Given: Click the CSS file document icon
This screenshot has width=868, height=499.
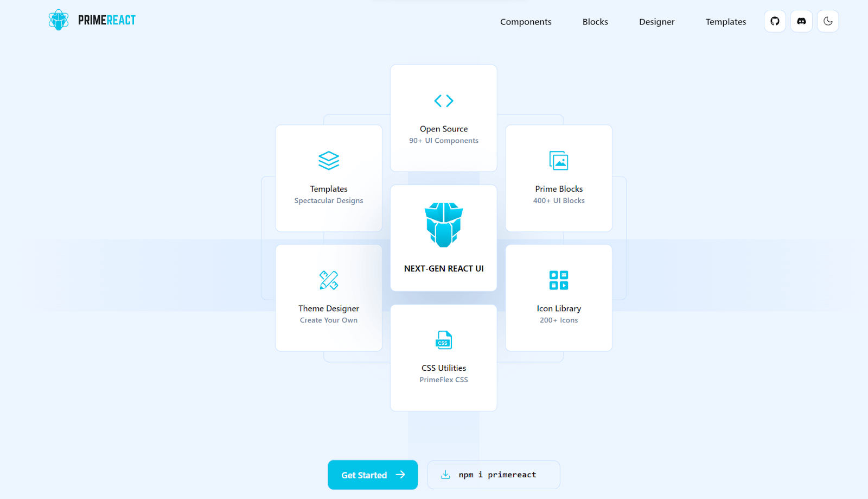Looking at the screenshot, I should [443, 340].
